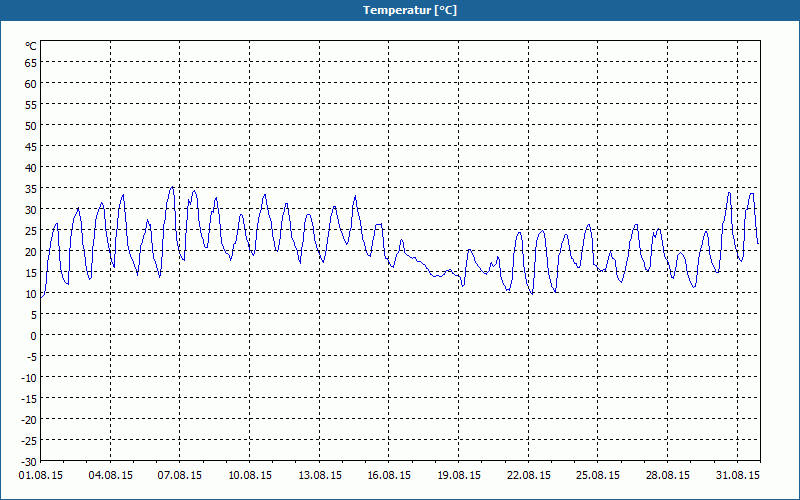Click the 30 y-axis label
The height and width of the screenshot is (500, 800).
pos(31,210)
